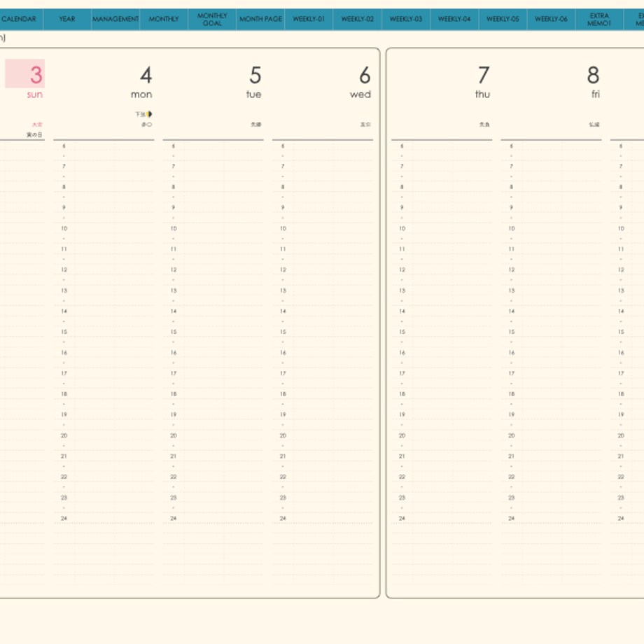Click the 'wed' weekday label

point(360,94)
